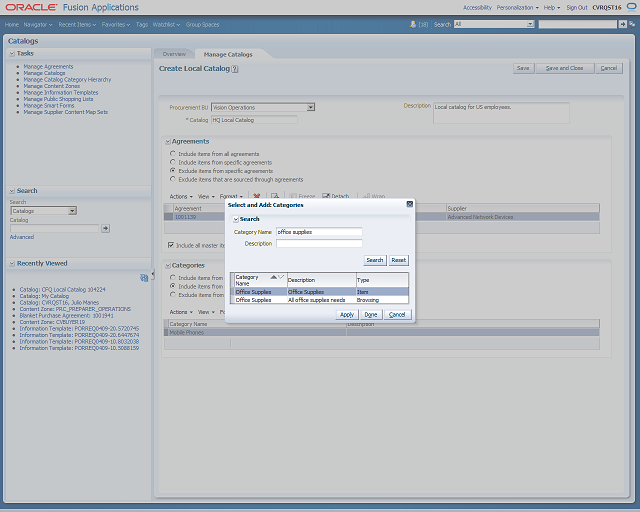Click the Category Name input field
The width and height of the screenshot is (640, 512).
[x=319, y=232]
